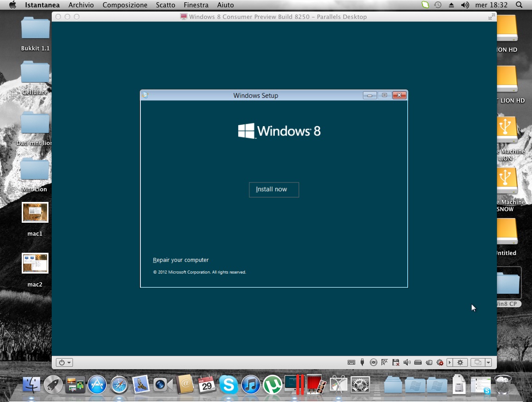Viewport: 532px width, 402px height.
Task: Click the Time Machine icon in menu bar
Action: [438, 5]
